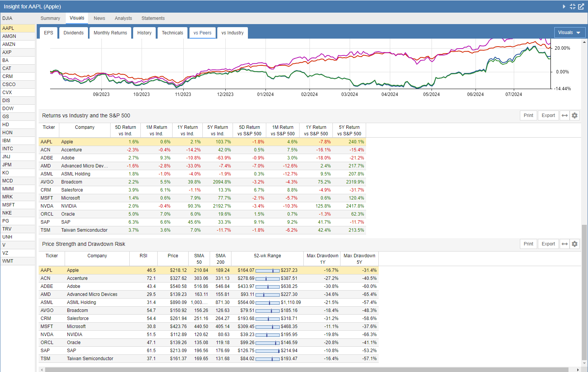Click right arrow of horizontal scrollbar

pos(578,370)
